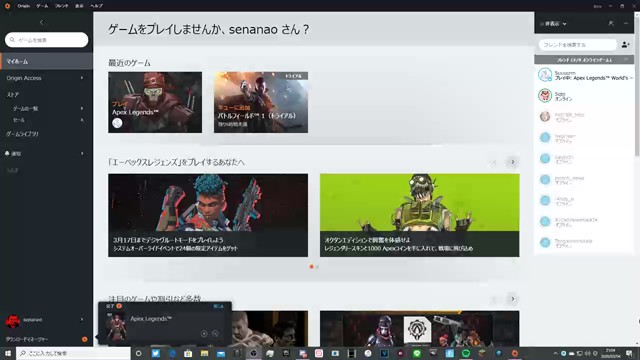Click the orange Download Manager status icon
Viewport: 640px width, 360px height.
pos(84,339)
